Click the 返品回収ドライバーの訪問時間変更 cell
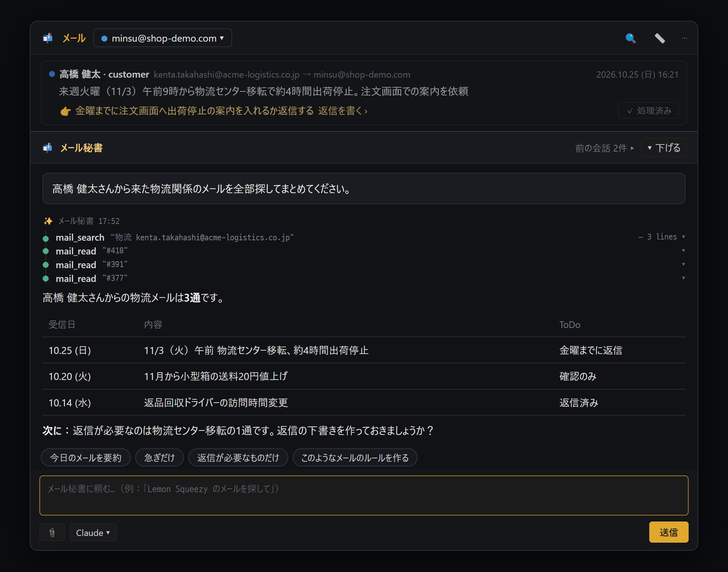 pos(216,403)
